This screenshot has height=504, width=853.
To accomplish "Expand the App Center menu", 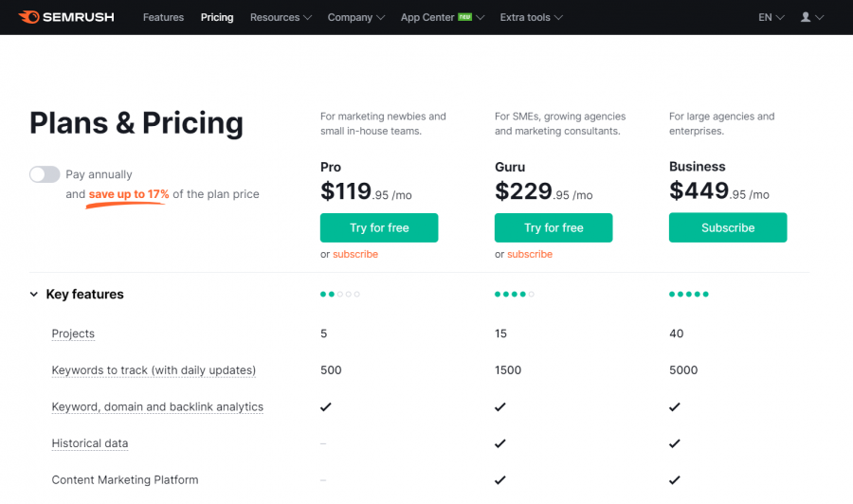I will coord(443,17).
